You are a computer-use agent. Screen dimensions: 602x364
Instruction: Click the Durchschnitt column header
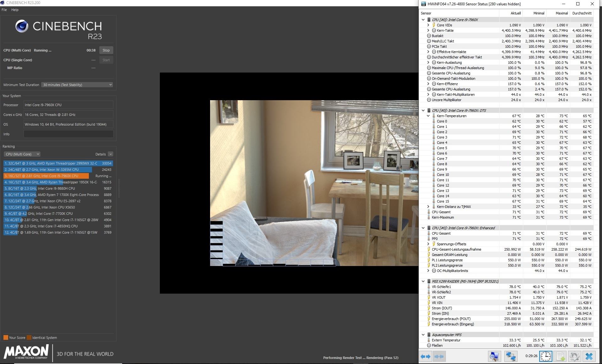click(x=582, y=13)
